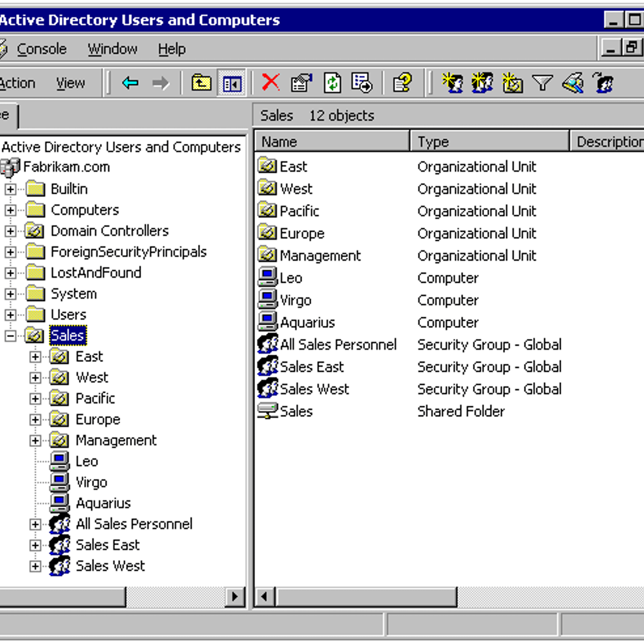
Task: Collapse the Sales organizational unit
Action: (x=11, y=335)
